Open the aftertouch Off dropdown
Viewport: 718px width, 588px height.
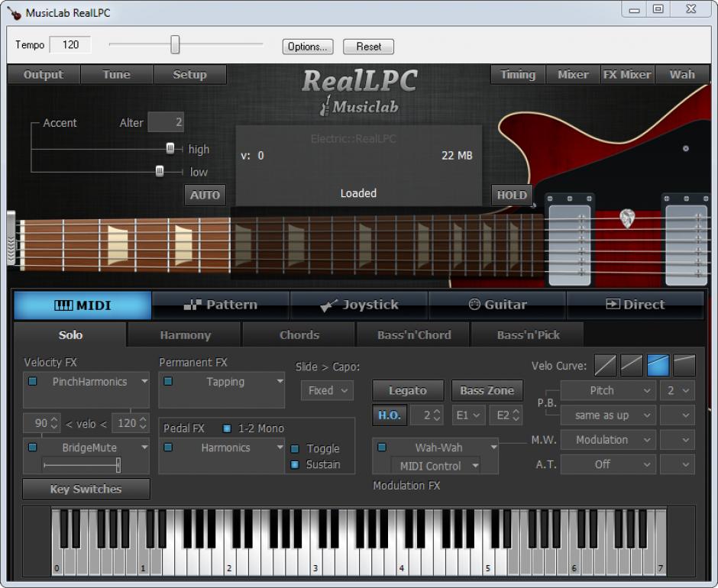[x=608, y=464]
